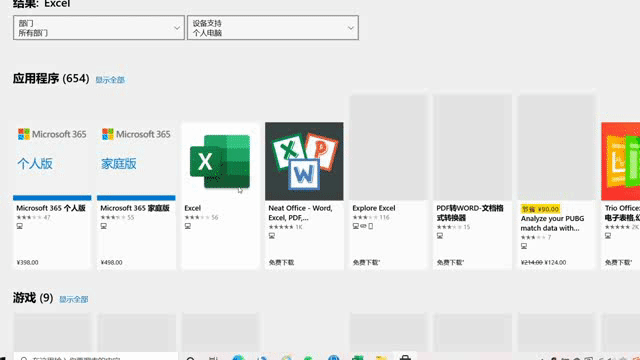Click the PC device icon under Explore Excel
This screenshot has width=640, height=360.
pos(356,226)
